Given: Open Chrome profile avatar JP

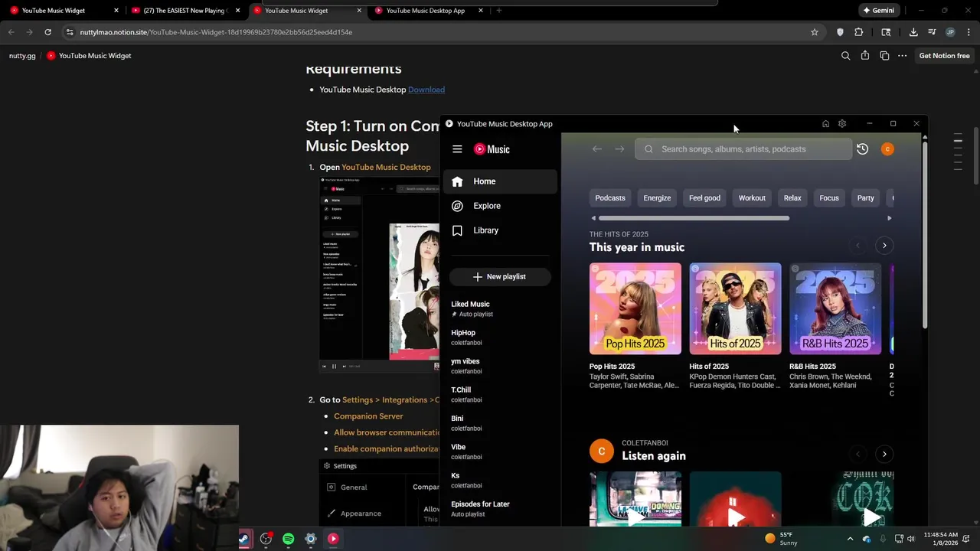Looking at the screenshot, I should (950, 32).
